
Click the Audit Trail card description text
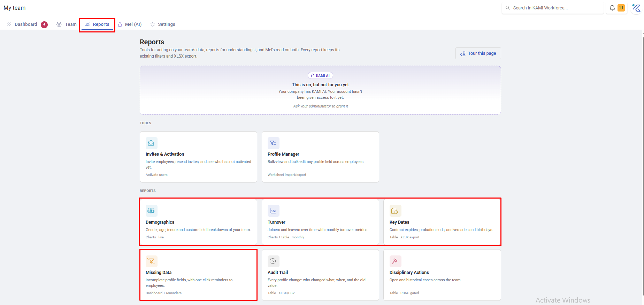click(316, 283)
